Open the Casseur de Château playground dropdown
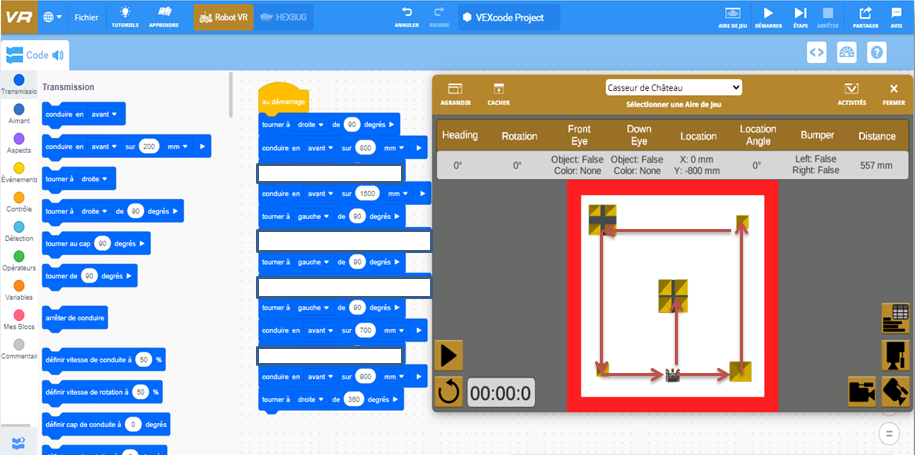This screenshot has height=455, width=915. pyautogui.click(x=673, y=88)
